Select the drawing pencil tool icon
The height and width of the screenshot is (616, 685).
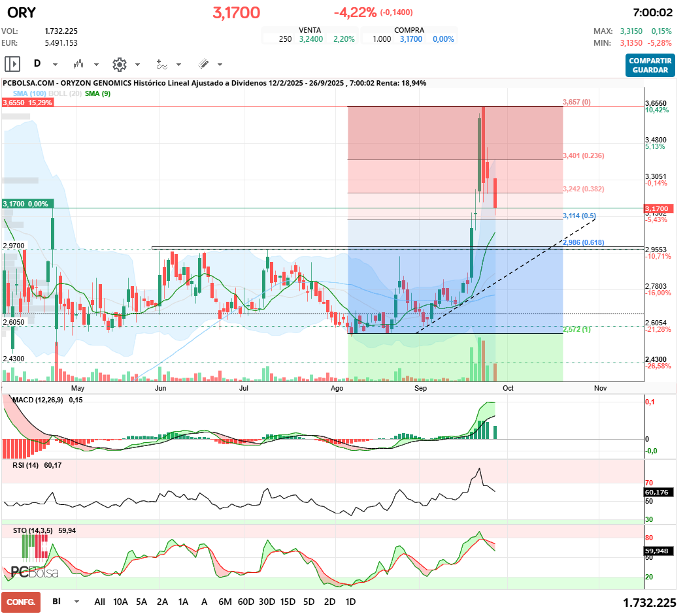[x=203, y=64]
